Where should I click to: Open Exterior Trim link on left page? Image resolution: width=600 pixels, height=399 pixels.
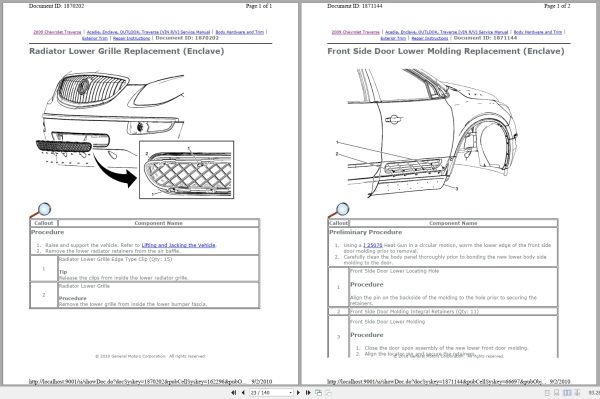coord(95,38)
